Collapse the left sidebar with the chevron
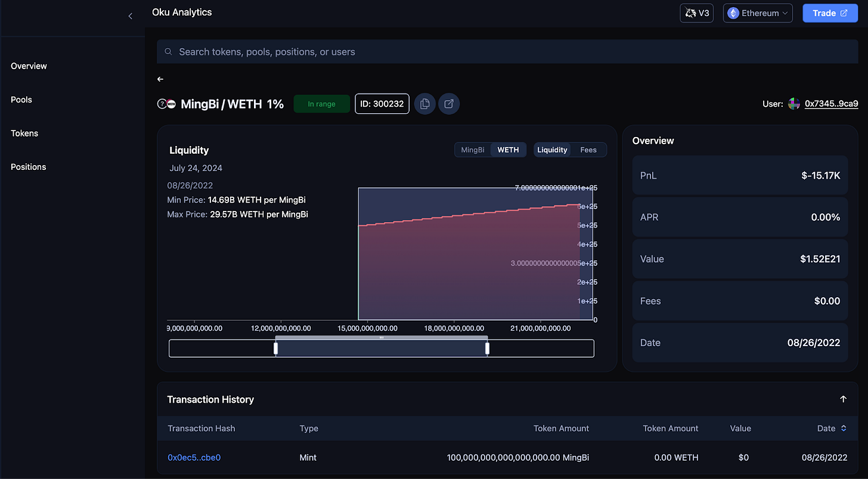The height and width of the screenshot is (479, 868). coord(130,16)
